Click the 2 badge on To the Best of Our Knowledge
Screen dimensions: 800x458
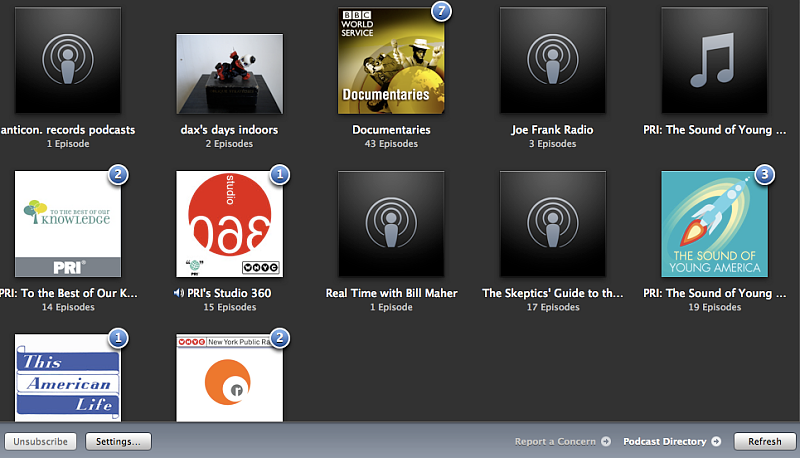pos(118,175)
